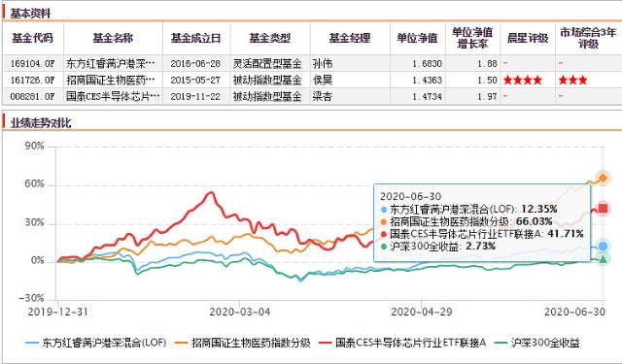The width and height of the screenshot is (622, 364).
Task: Click fund type 灵活配置型基金
Action: [267, 63]
